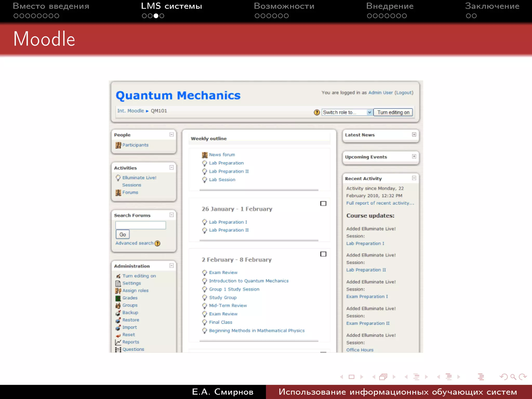Expand the Latest News block
532x399 pixels.
(414, 134)
